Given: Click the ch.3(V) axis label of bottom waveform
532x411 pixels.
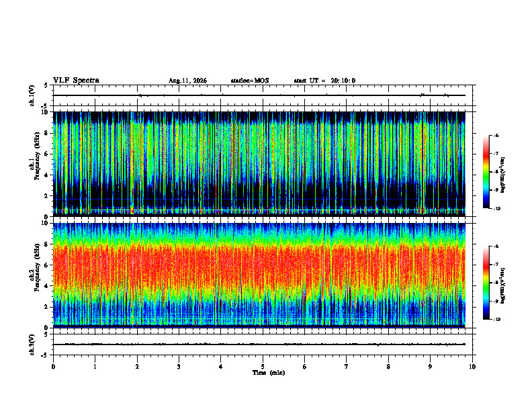Looking at the screenshot, I should point(32,345).
